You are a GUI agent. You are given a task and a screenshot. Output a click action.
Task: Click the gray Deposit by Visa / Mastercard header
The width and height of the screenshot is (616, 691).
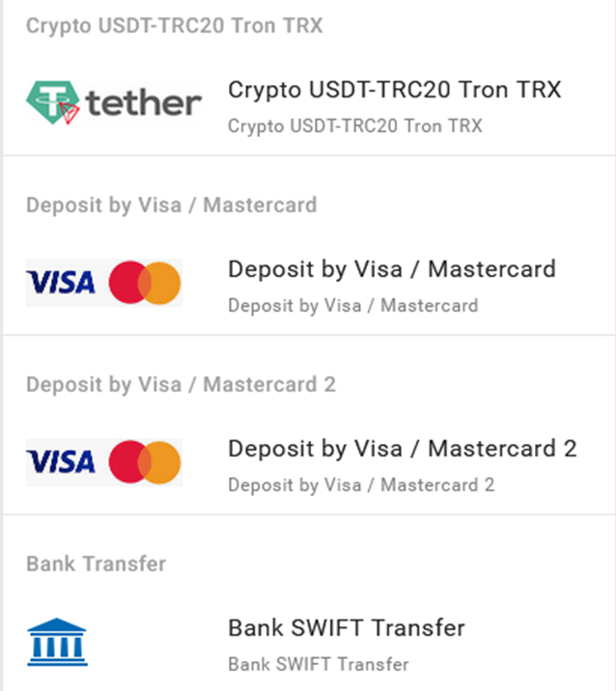point(171,205)
